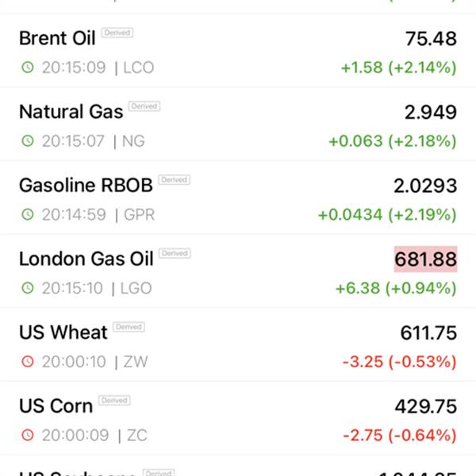Select the Gasoline RBOB name
The width and height of the screenshot is (476, 476).
[86, 185]
